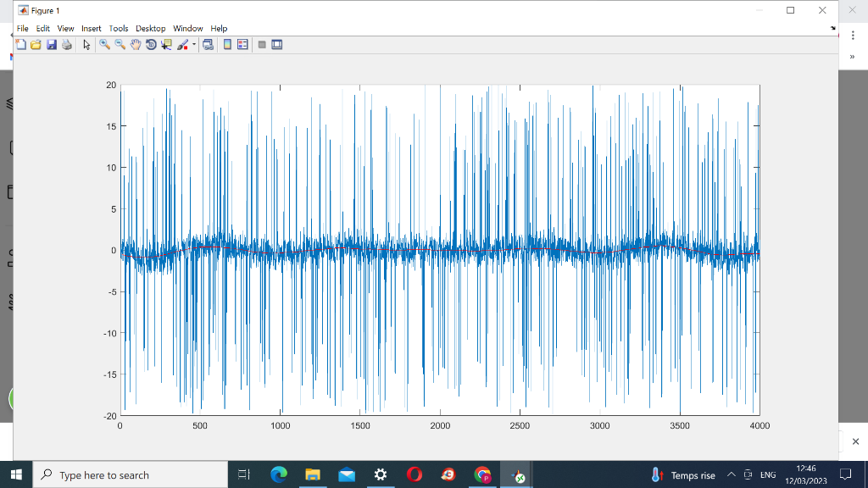Image resolution: width=868 pixels, height=488 pixels.
Task: Click the Link Plot toolbar icon
Action: pos(209,45)
